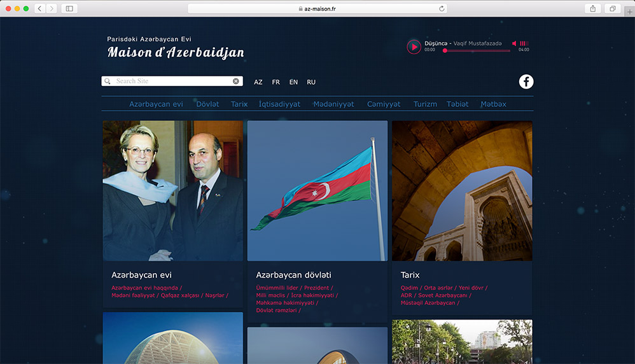This screenshot has width=635, height=364.
Task: Follow the Qafqaz xalçası link
Action: pyautogui.click(x=180, y=295)
